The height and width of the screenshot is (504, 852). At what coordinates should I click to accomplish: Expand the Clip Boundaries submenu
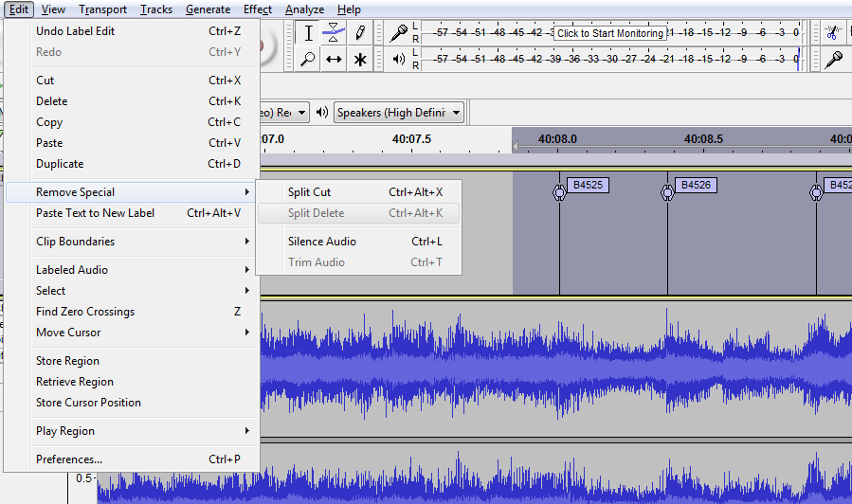[x=131, y=242]
